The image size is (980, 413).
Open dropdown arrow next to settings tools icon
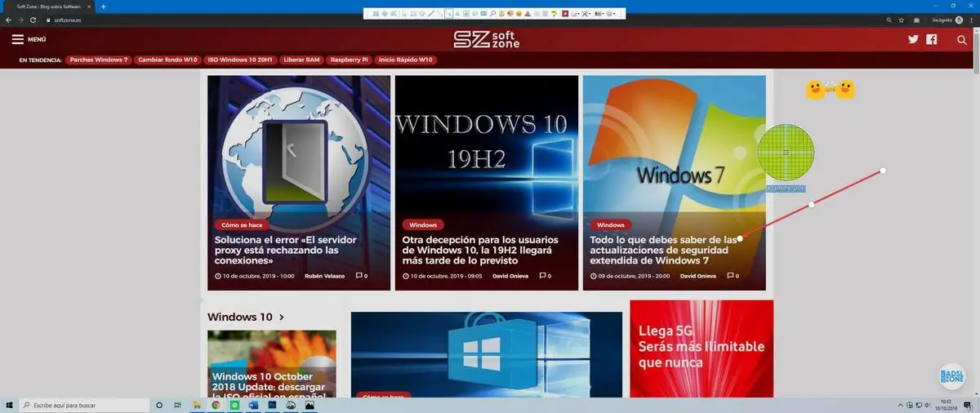[x=590, y=14]
